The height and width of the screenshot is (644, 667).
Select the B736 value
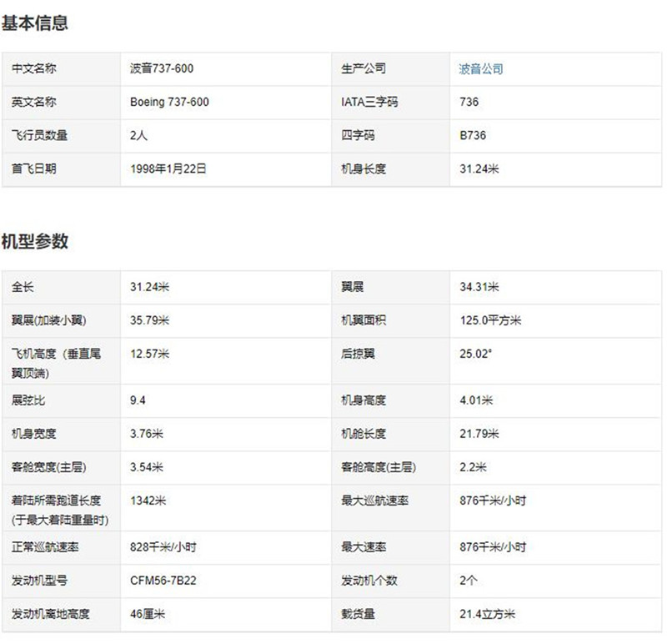(473, 135)
